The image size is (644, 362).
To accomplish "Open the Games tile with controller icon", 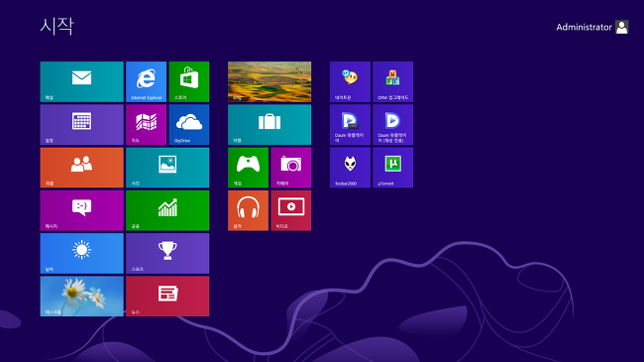I will point(248,168).
